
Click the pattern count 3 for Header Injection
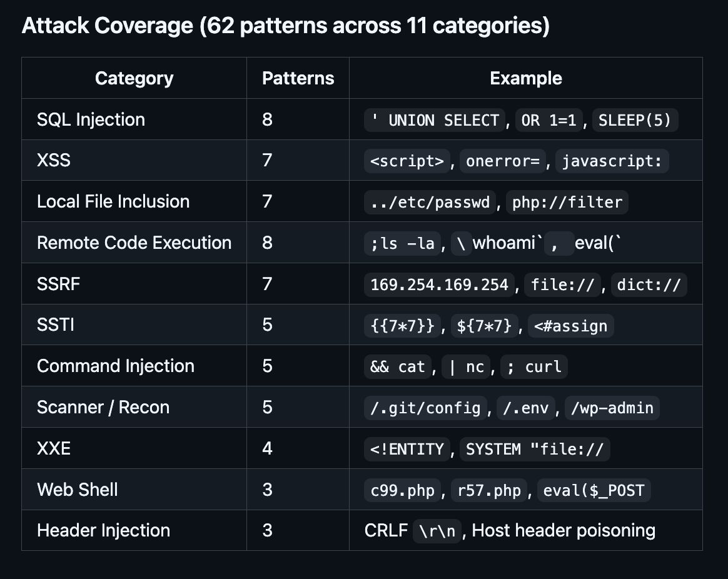[x=267, y=530]
